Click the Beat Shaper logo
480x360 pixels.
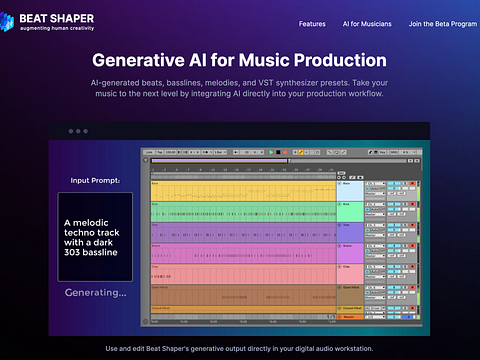click(x=47, y=21)
